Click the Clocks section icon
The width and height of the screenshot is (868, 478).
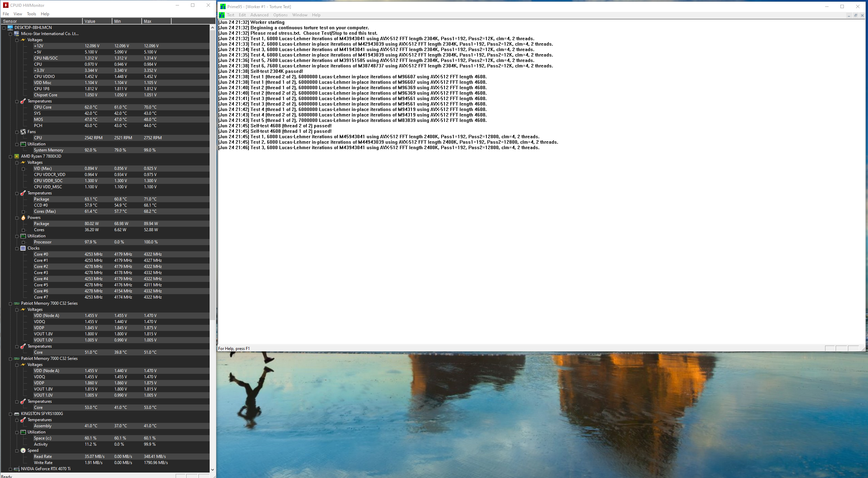point(23,248)
